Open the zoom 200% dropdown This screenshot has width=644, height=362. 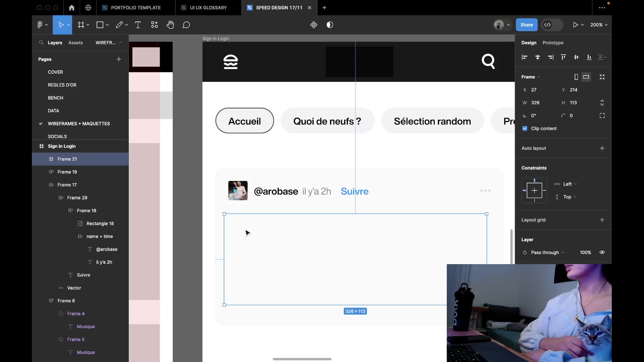click(x=599, y=25)
